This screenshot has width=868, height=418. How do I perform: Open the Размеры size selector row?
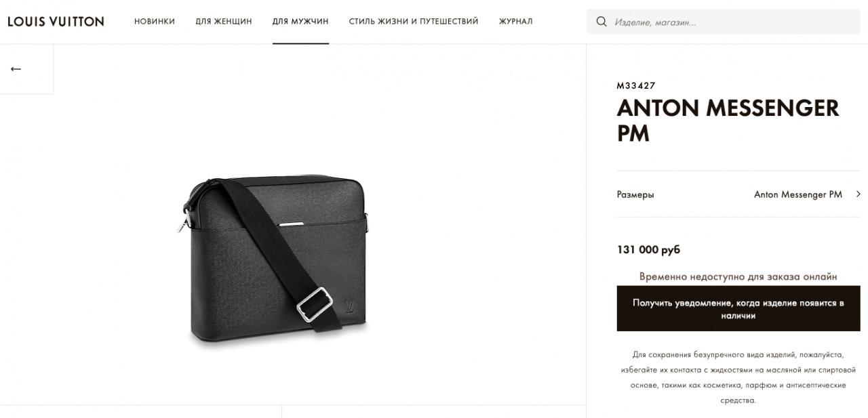coord(738,194)
